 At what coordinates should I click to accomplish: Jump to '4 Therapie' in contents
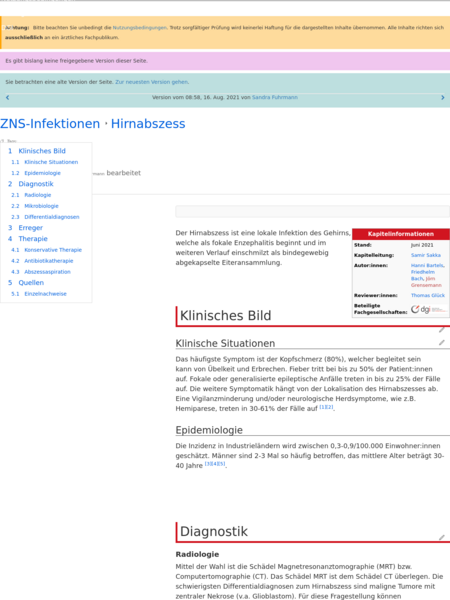(x=28, y=239)
